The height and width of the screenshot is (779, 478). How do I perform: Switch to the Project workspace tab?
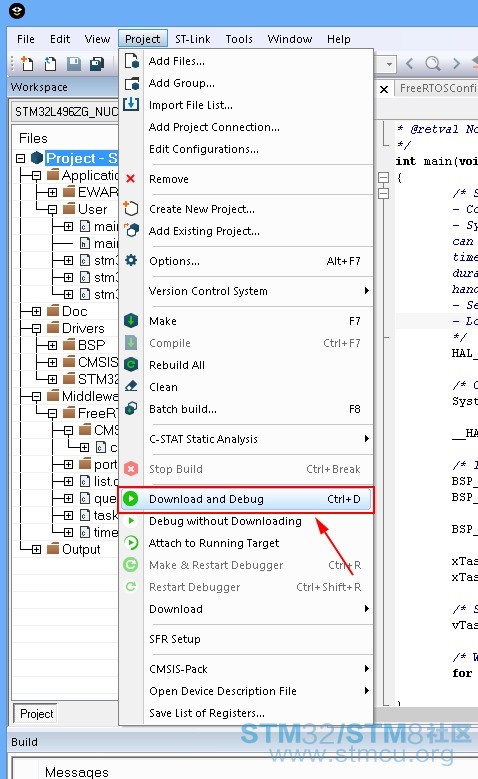point(36,713)
